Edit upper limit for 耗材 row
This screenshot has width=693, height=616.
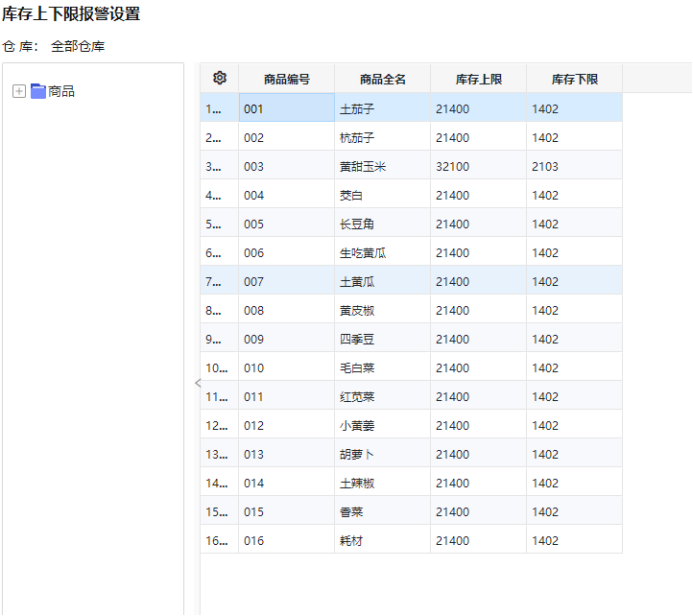click(479, 539)
